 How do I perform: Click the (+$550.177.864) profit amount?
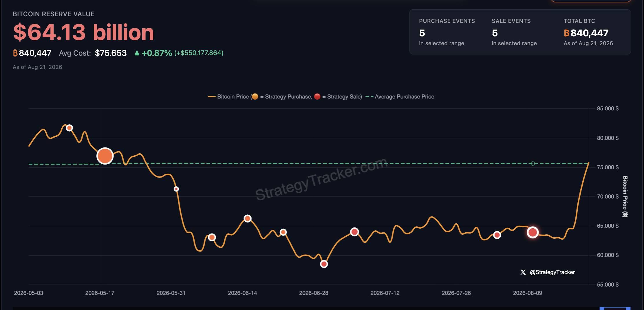(x=199, y=53)
